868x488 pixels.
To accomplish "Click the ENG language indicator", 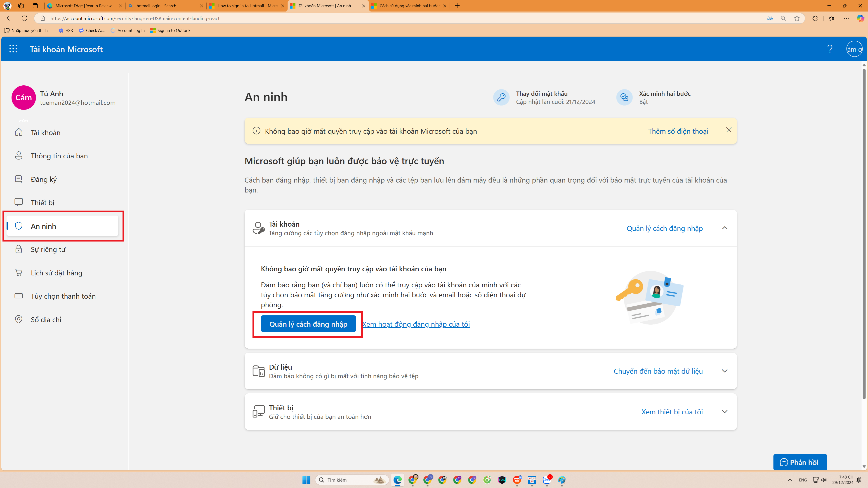I will pos(803,480).
